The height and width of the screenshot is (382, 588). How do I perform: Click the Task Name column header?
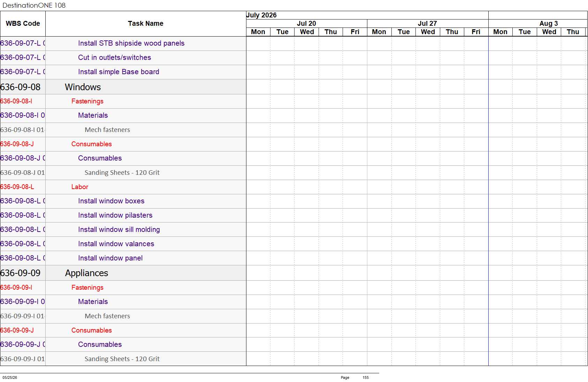146,24
